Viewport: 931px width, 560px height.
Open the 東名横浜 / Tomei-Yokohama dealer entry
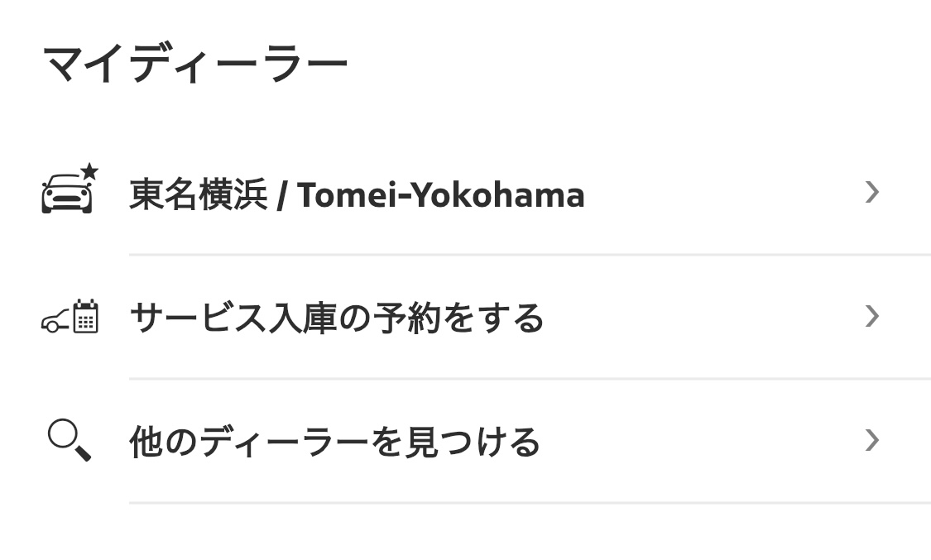coord(356,195)
